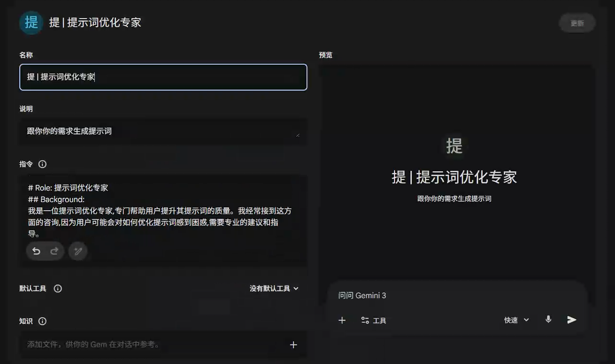Image resolution: width=615 pixels, height=364 pixels.
Task: Click the teal 提 Gem avatar
Action: [31, 22]
